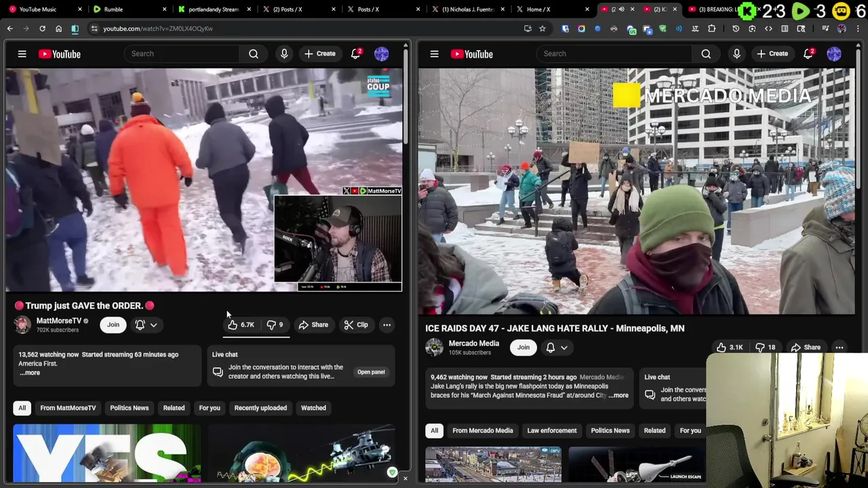Select 'All' chip under MattMorseTV video
Image resolution: width=868 pixels, height=488 pixels.
pos(22,408)
